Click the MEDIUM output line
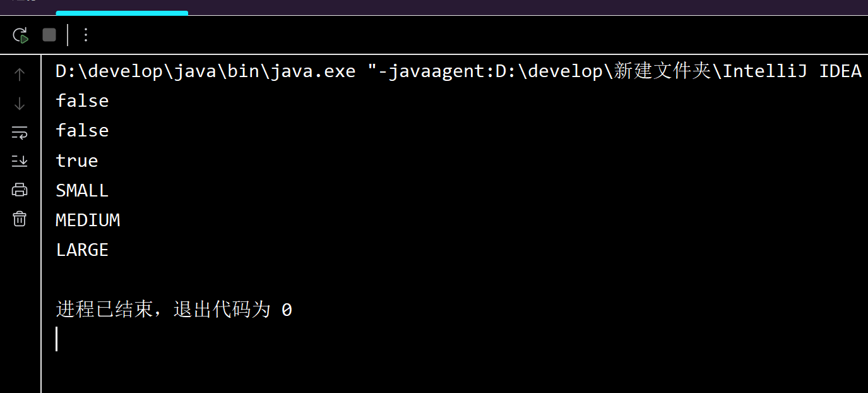Screen dimensions: 868x393 (x=88, y=221)
